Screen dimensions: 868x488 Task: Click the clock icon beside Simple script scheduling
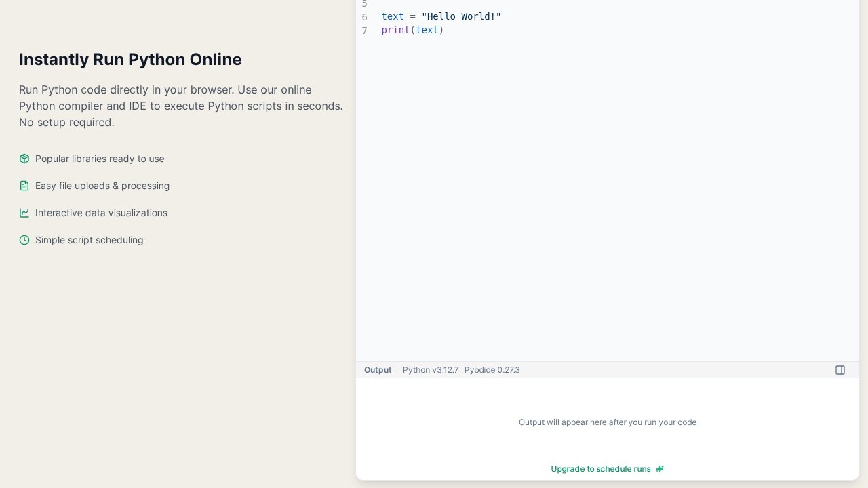pyautogui.click(x=24, y=240)
